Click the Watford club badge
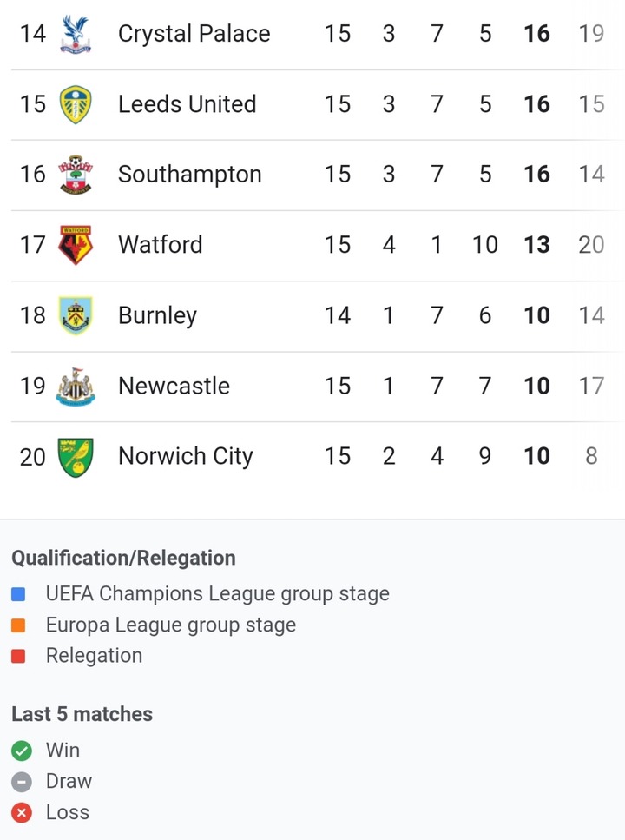Image resolution: width=625 pixels, height=840 pixels. point(76,245)
